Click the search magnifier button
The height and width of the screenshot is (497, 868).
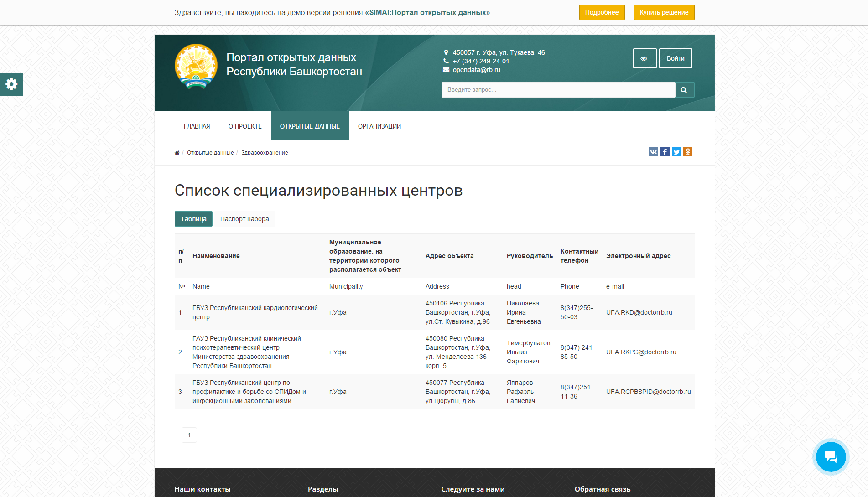(684, 90)
